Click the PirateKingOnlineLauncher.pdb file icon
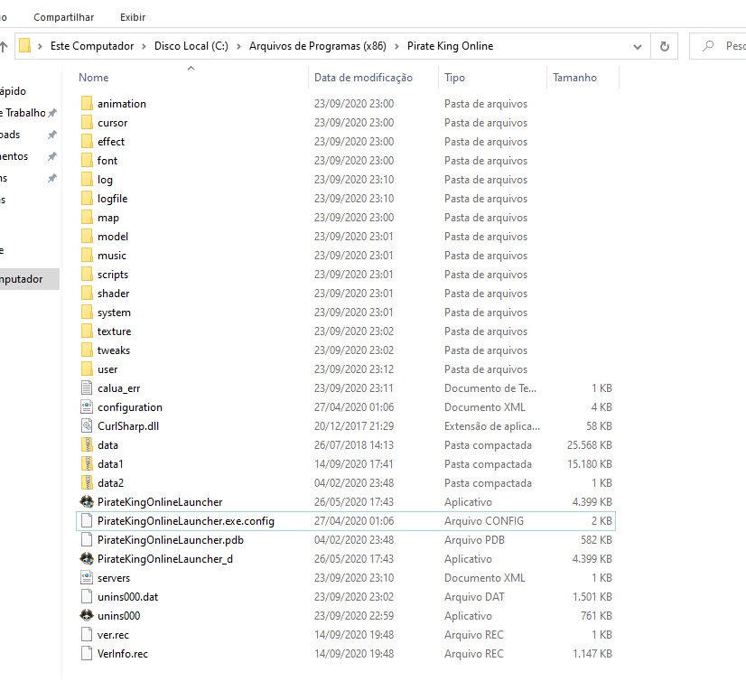Viewport: 746px width, 700px height. click(x=87, y=539)
